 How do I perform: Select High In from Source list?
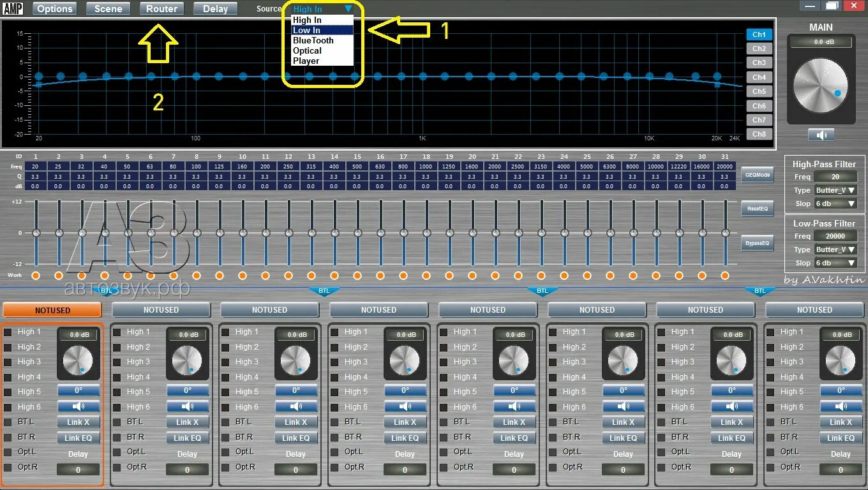click(322, 20)
